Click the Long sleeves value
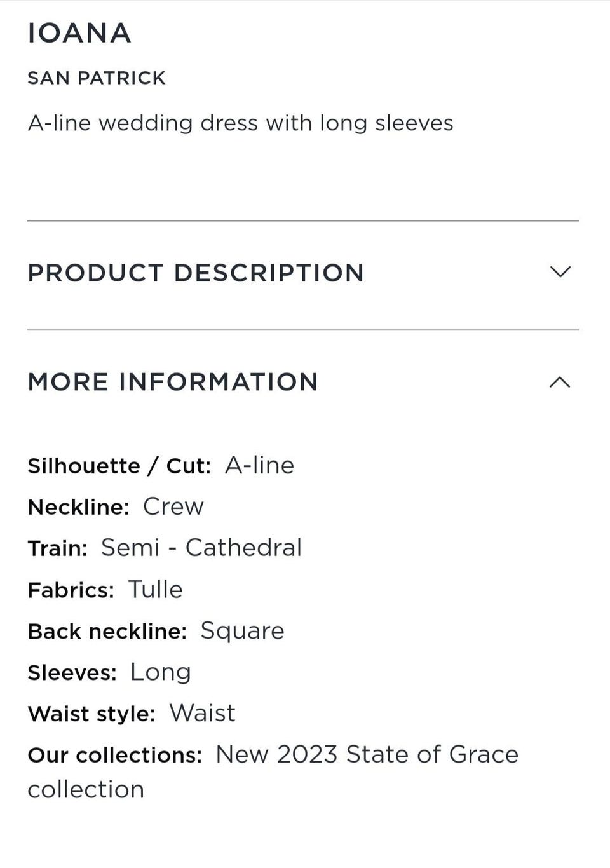610x868 pixels. [x=160, y=672]
